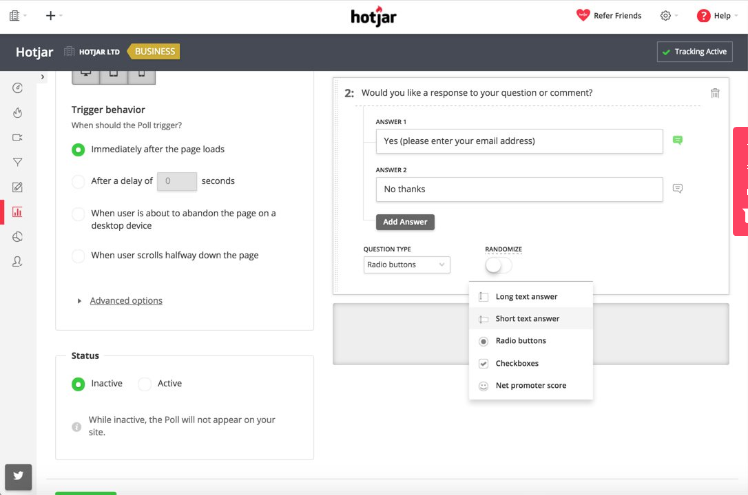Open the Polls bar-chart sidebar icon
748x495 pixels.
click(x=17, y=212)
